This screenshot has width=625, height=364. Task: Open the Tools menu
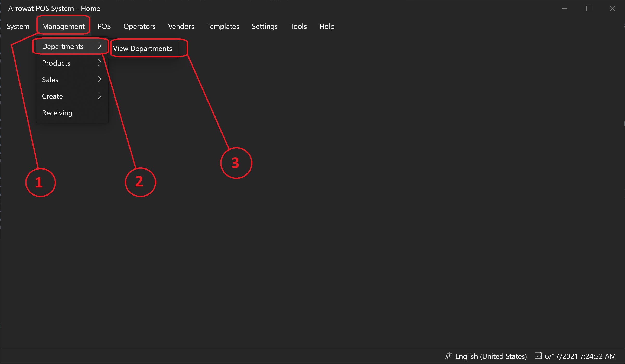pyautogui.click(x=299, y=27)
